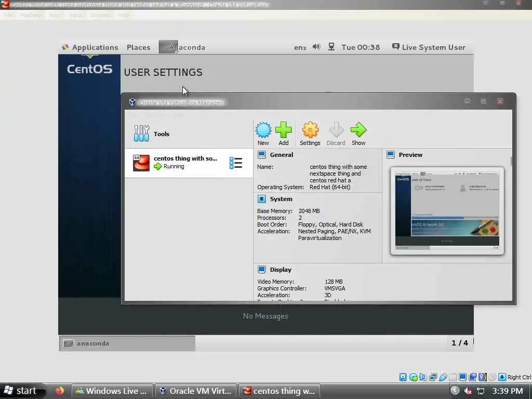Click the hard disk activity status icon
This screenshot has height=399, width=532.
tap(403, 377)
